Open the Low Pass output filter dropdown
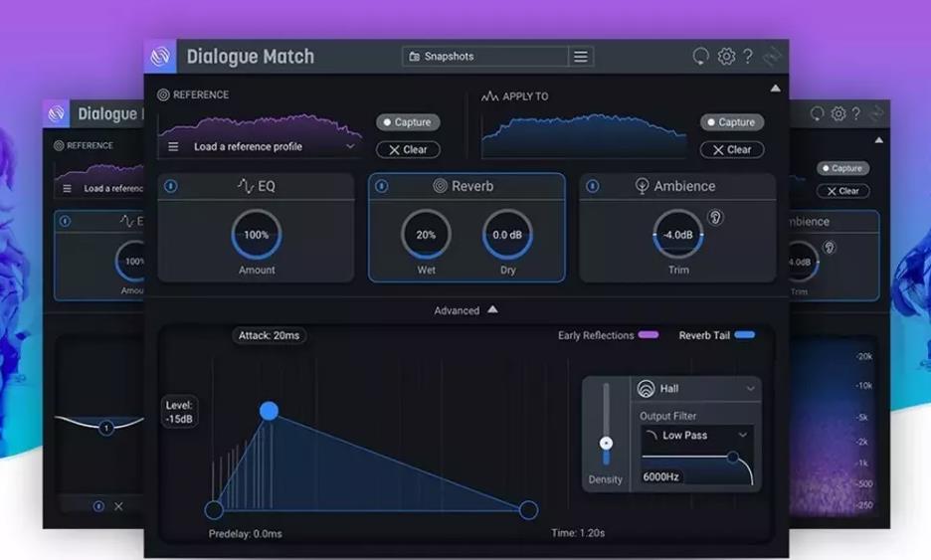 pos(742,436)
